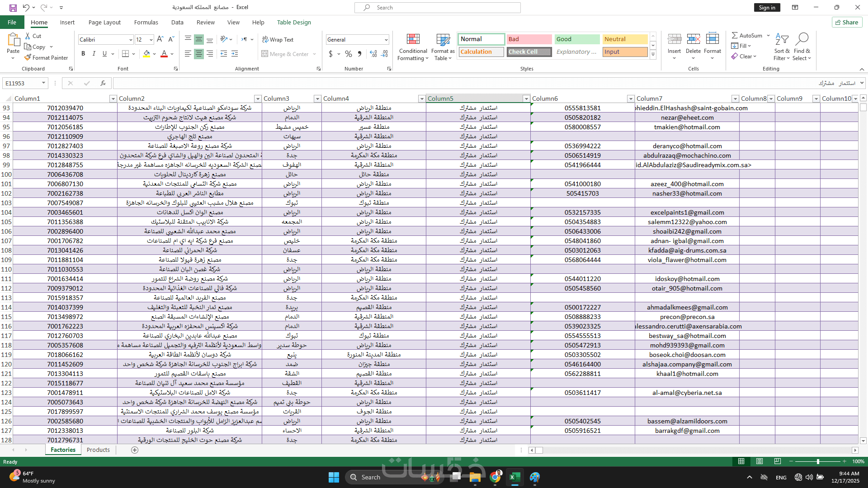Click the Format Painter brush icon

(28, 57)
